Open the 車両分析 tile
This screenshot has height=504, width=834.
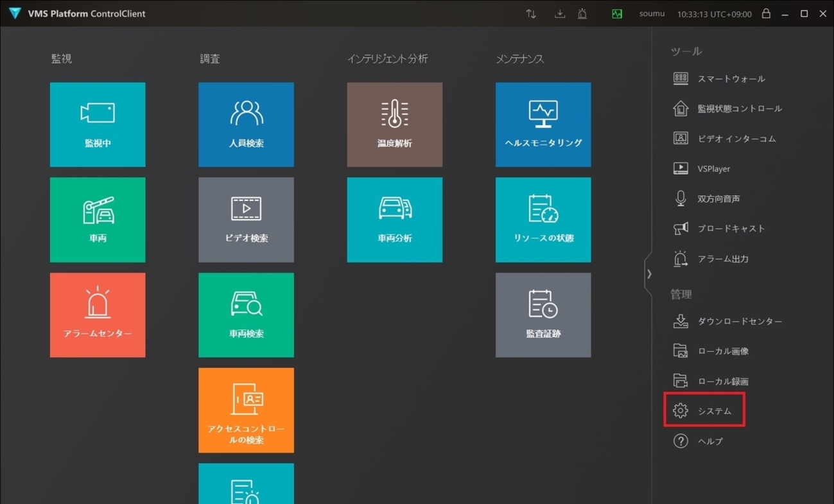click(395, 220)
